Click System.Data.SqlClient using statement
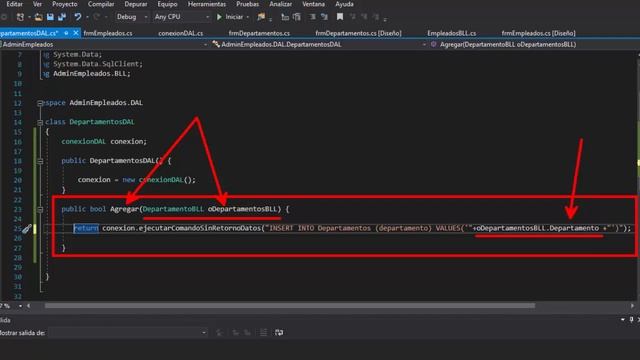This screenshot has height=360, width=640. (x=98, y=64)
